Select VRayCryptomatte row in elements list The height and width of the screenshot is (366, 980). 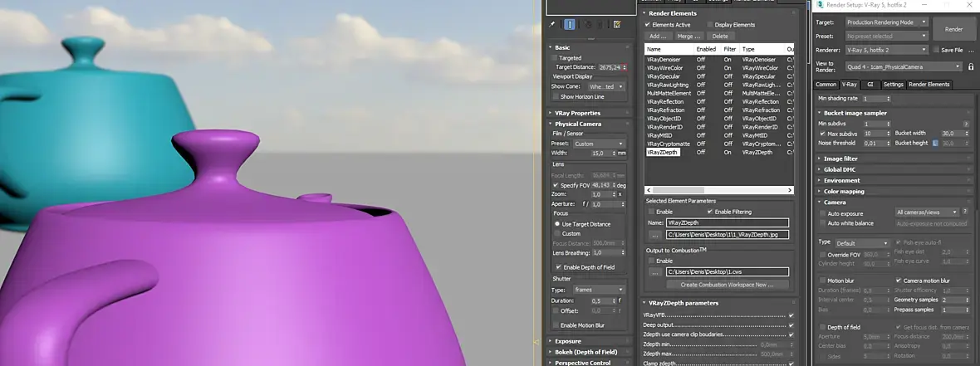pyautogui.click(x=718, y=144)
